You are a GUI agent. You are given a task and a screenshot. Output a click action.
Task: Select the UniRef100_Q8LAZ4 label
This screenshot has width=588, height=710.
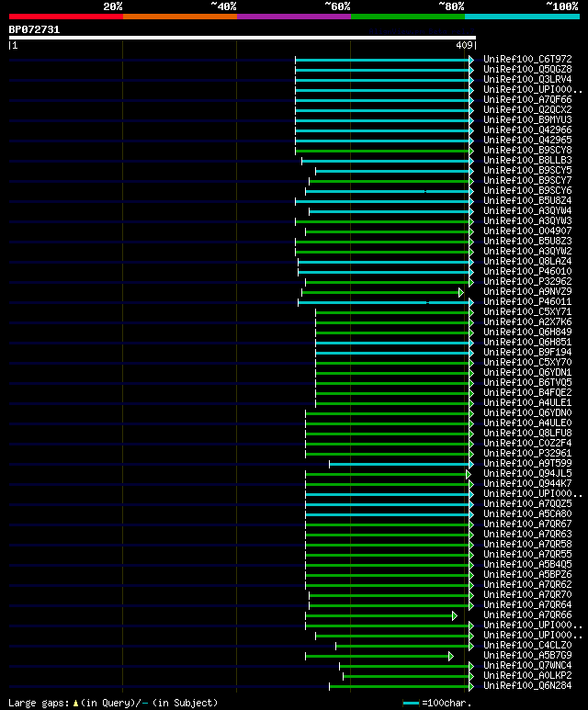pyautogui.click(x=527, y=261)
